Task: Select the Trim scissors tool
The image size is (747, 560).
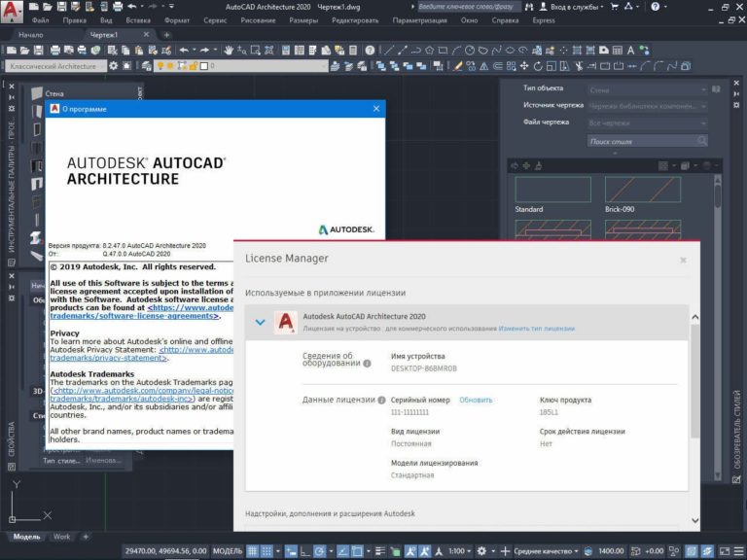Action: tap(579, 66)
